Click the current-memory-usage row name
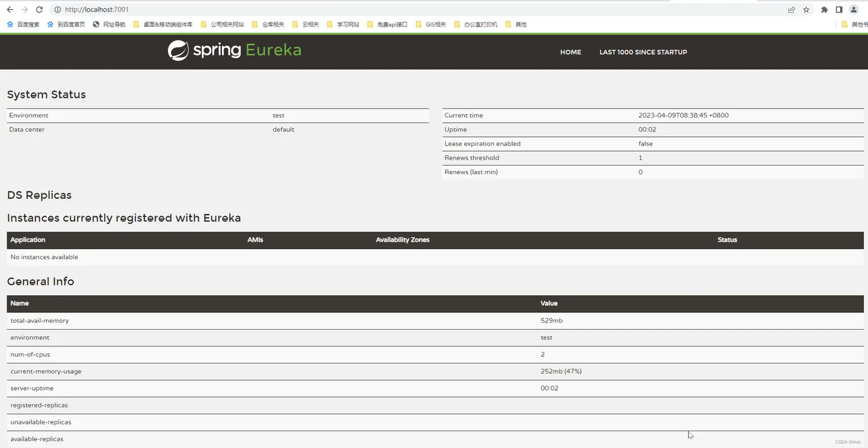Image resolution: width=868 pixels, height=448 pixels. pyautogui.click(x=46, y=372)
